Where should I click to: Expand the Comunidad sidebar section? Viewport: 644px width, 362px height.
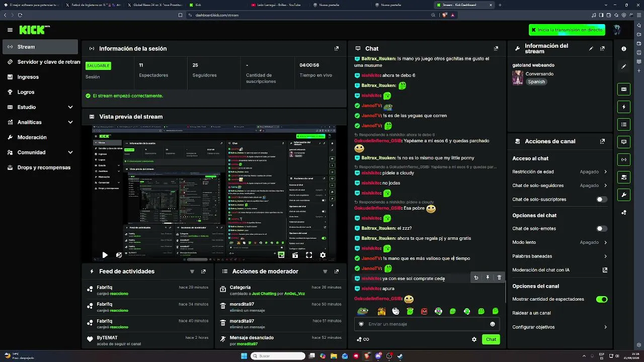coord(70,152)
